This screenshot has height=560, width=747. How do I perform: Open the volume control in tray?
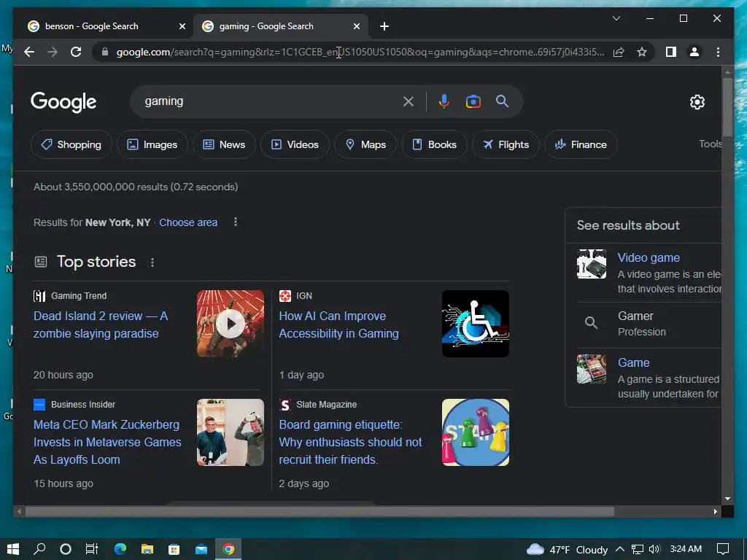654,549
